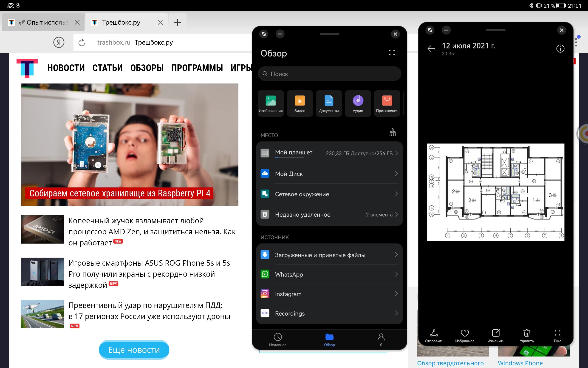
Task: Open the AMD Zen жучок article
Action: (152, 231)
